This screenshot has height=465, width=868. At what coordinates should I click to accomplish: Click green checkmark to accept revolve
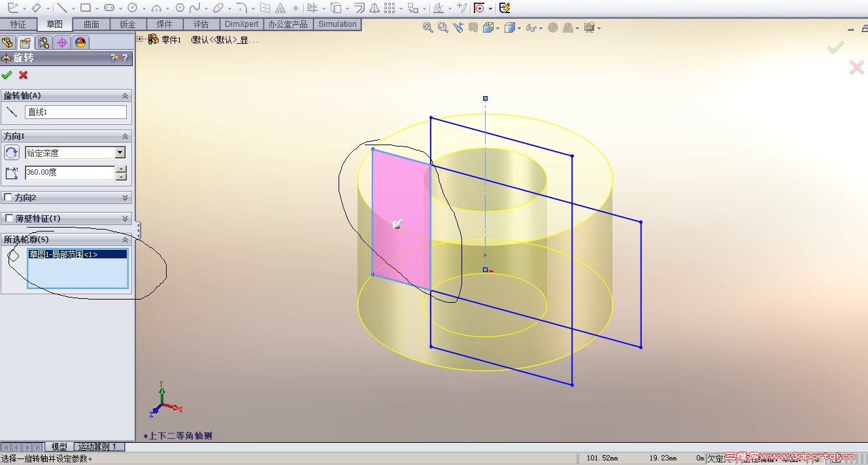tap(7, 75)
